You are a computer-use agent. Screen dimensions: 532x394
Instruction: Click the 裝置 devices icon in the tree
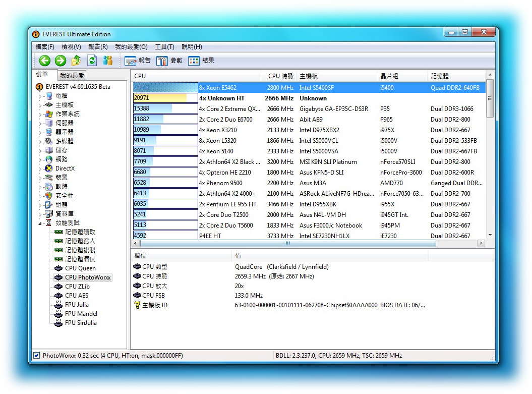click(x=49, y=178)
